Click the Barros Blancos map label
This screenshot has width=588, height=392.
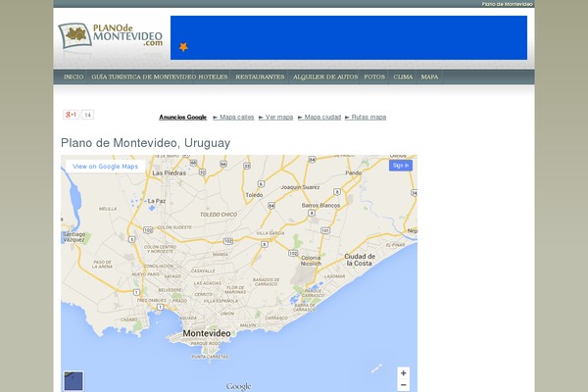tap(320, 205)
